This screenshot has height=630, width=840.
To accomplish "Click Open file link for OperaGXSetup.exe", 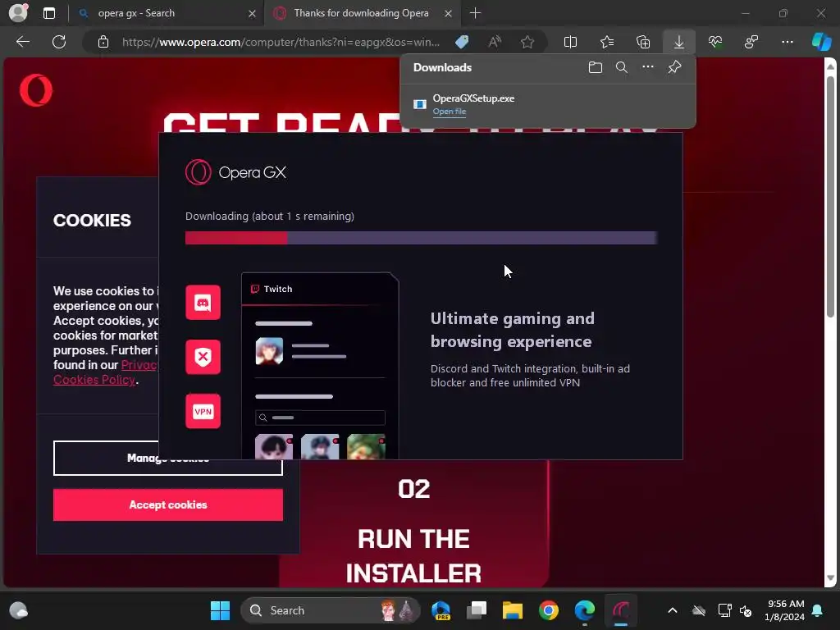I will pyautogui.click(x=449, y=112).
